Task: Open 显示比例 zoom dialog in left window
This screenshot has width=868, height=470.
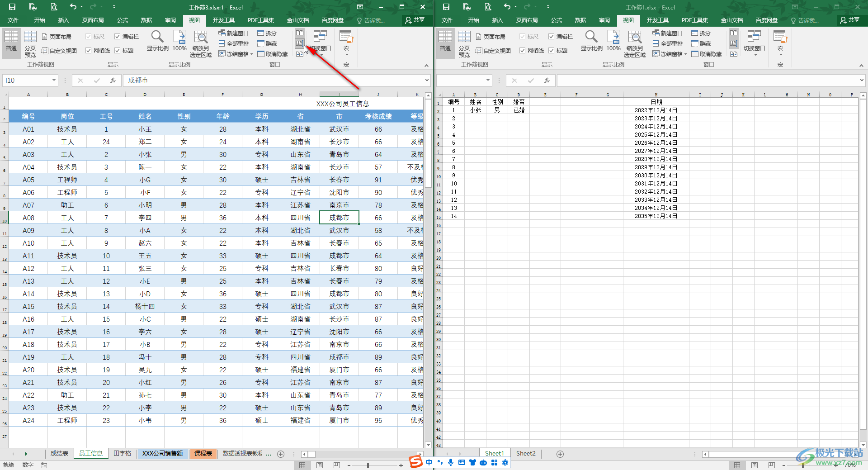Action: pos(157,41)
